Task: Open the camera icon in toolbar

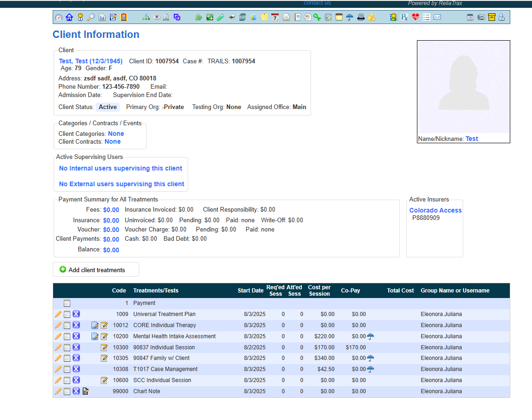Action: pos(481,18)
